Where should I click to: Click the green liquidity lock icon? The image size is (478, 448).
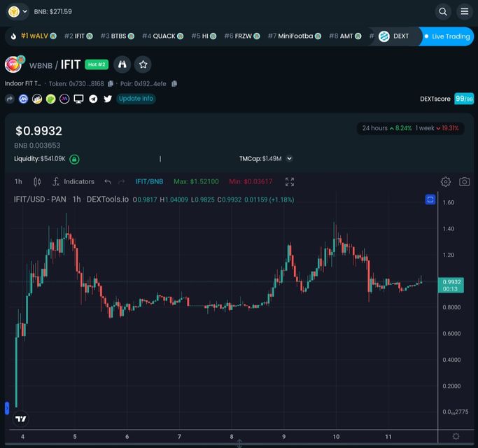point(74,159)
